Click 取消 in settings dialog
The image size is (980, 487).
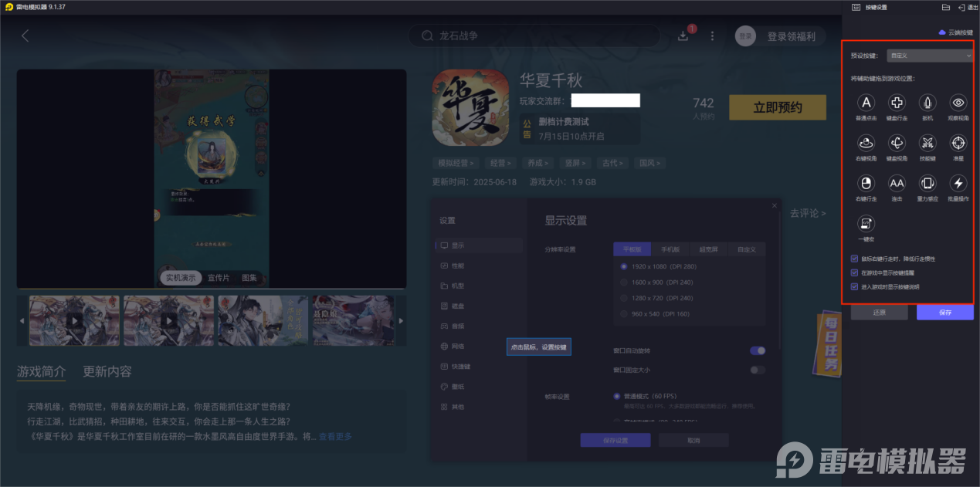(x=693, y=440)
